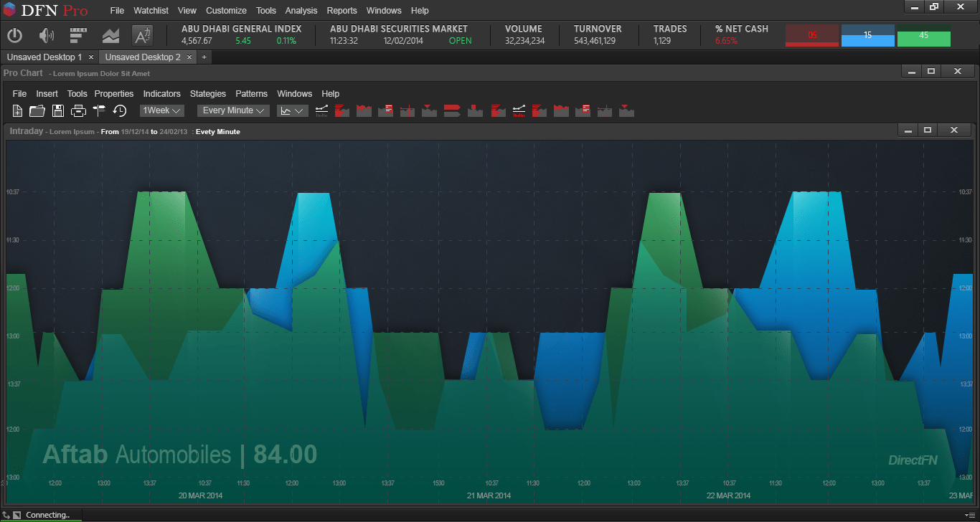Open the area chart icon in the top bar
The height and width of the screenshot is (522, 980).
click(110, 35)
